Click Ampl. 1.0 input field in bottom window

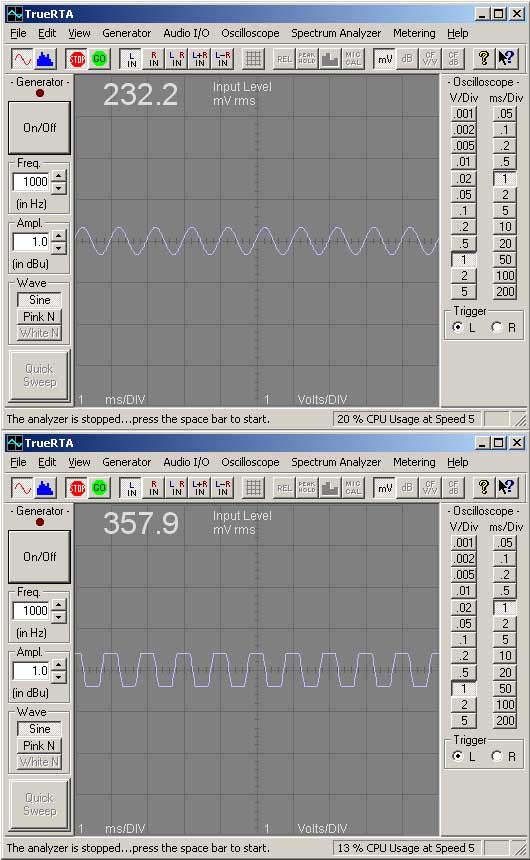pyautogui.click(x=32, y=671)
